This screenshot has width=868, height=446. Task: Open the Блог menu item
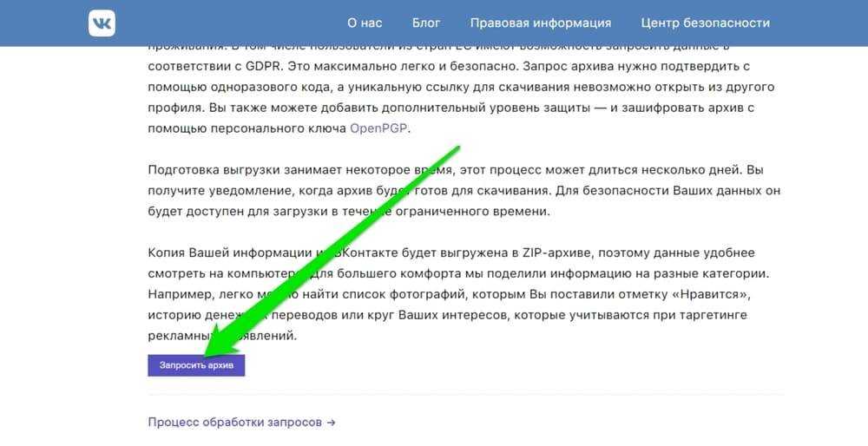[426, 23]
